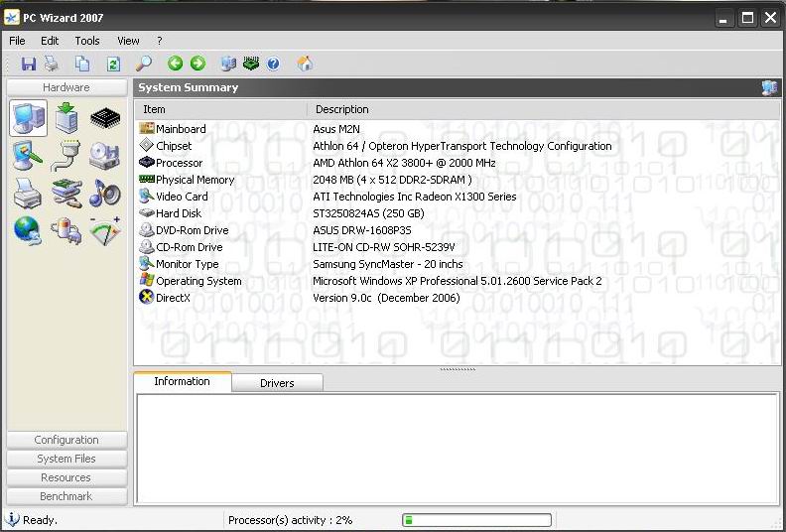786x532 pixels.
Task: Select the Hard Disk row
Action: (x=458, y=213)
